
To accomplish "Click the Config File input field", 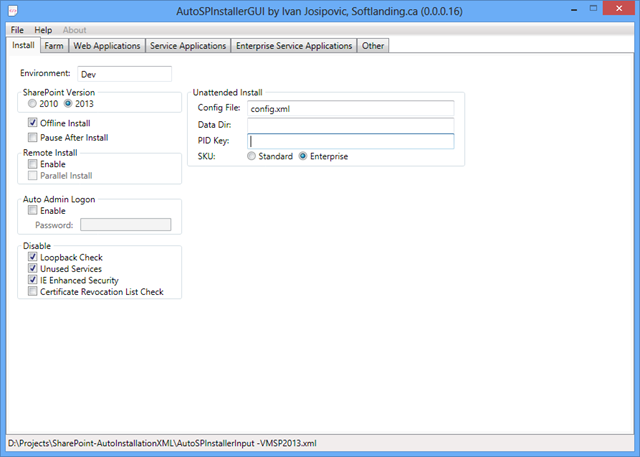I will (351, 109).
